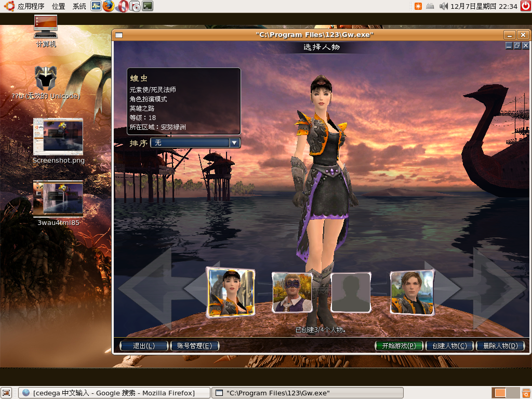
Task: Expand the 排序 sort dropdown
Action: point(195,143)
